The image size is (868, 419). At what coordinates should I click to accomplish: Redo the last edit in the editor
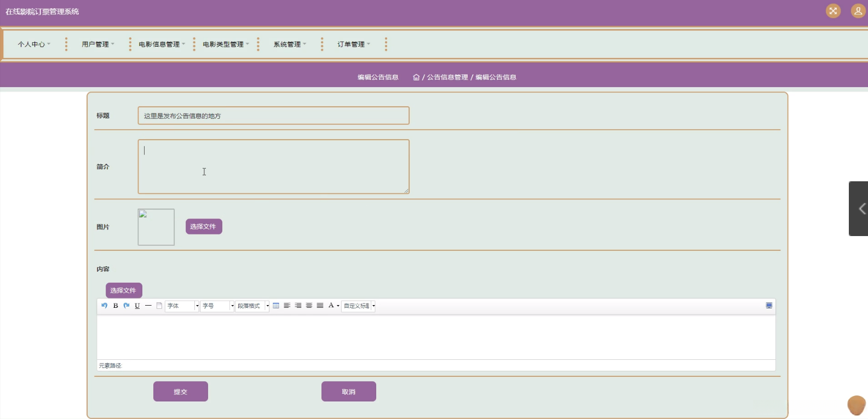(127, 306)
